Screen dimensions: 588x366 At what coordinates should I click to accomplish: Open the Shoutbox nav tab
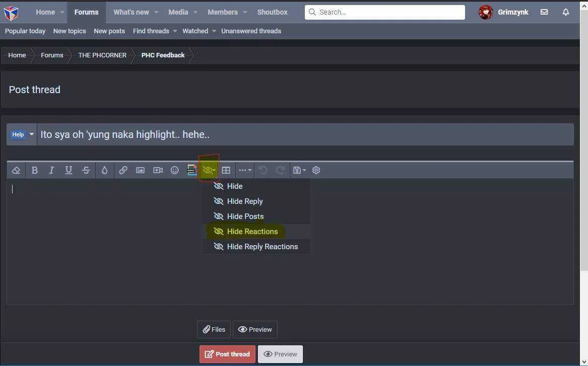[272, 13]
